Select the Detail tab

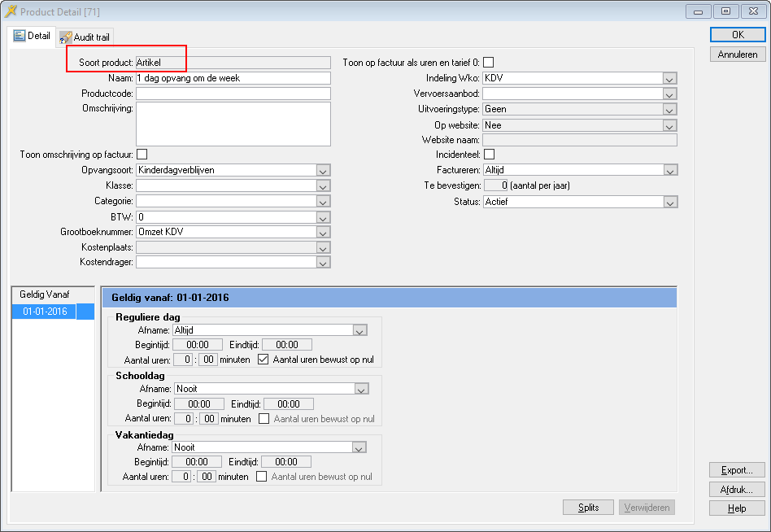33,37
